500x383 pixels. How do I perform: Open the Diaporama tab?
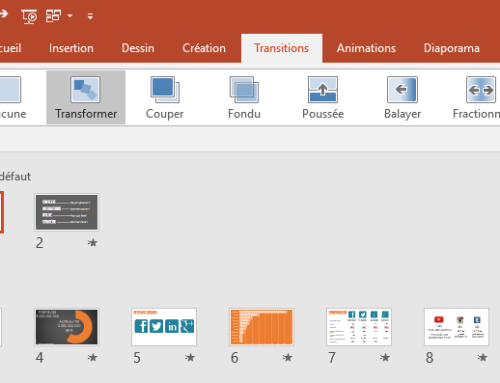click(x=452, y=48)
